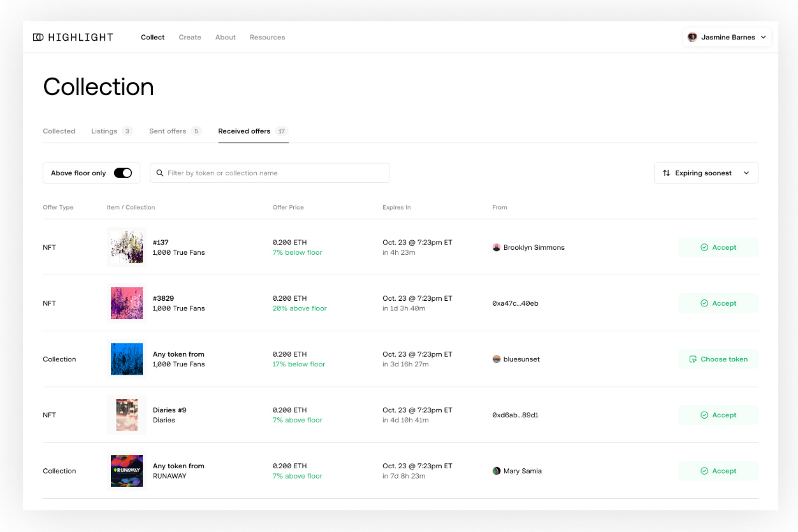This screenshot has width=798, height=532.
Task: Switch to the Sent offers tab
Action: 168,131
